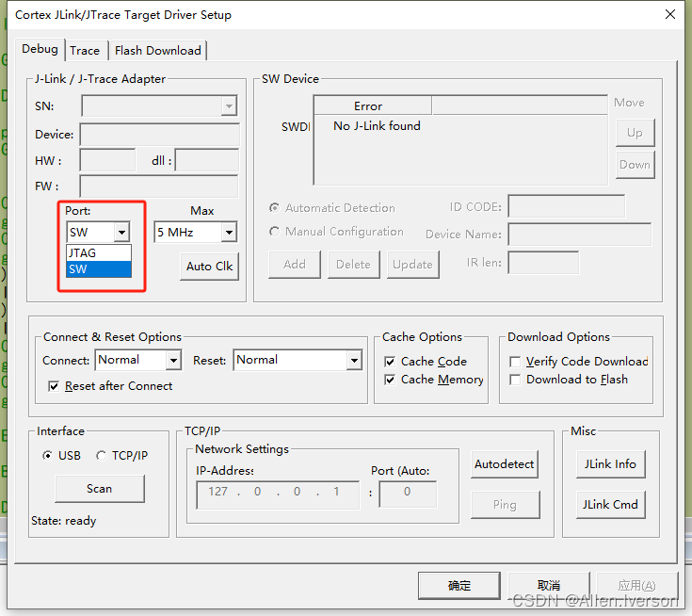Switch to the Trace tab
Viewport: 692px width, 616px height.
(x=85, y=51)
